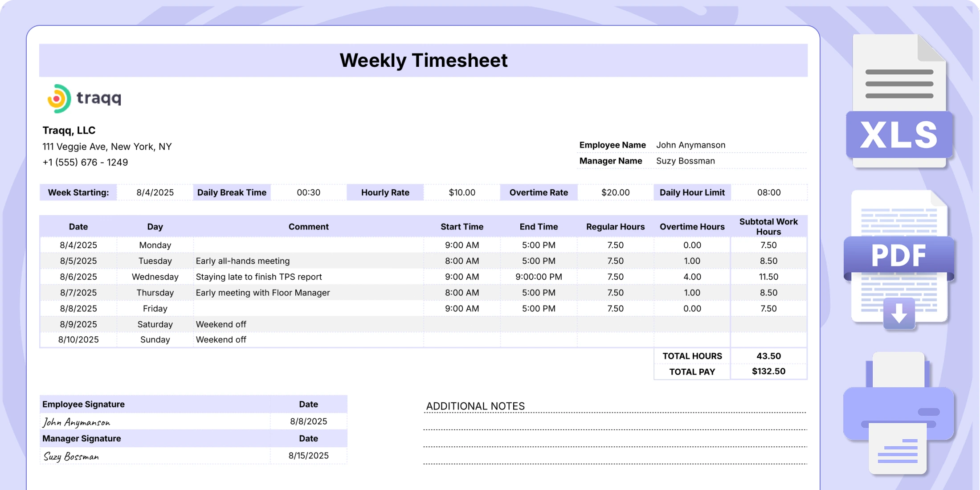980x490 pixels.
Task: Click the address 111 Veggie Ave, New York
Action: (x=107, y=147)
